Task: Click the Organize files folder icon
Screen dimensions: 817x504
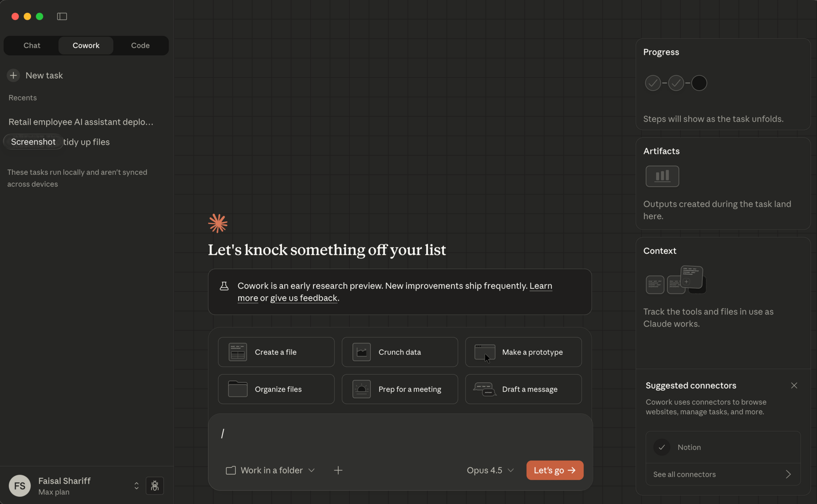Action: pos(237,389)
